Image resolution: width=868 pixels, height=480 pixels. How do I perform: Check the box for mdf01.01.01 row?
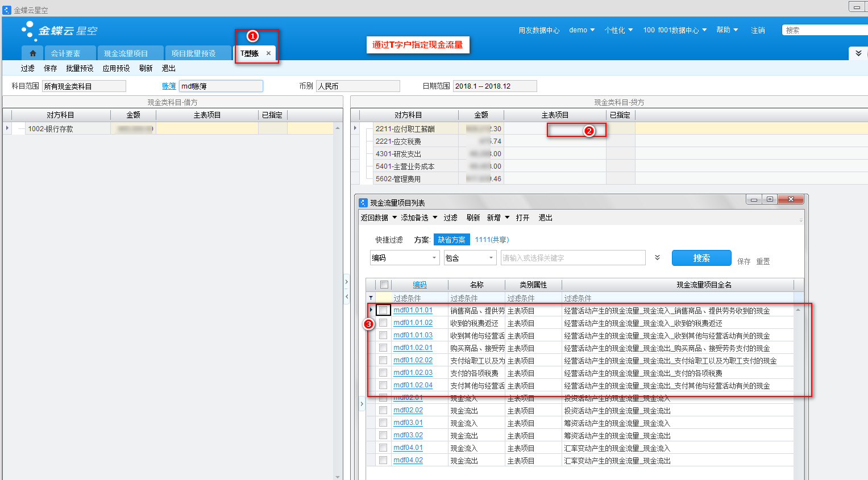384,310
